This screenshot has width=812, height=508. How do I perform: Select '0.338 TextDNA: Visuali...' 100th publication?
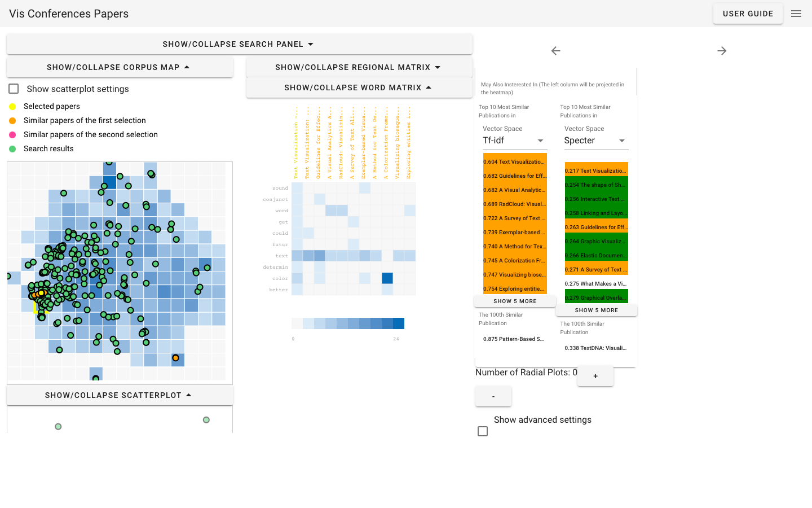click(x=595, y=348)
